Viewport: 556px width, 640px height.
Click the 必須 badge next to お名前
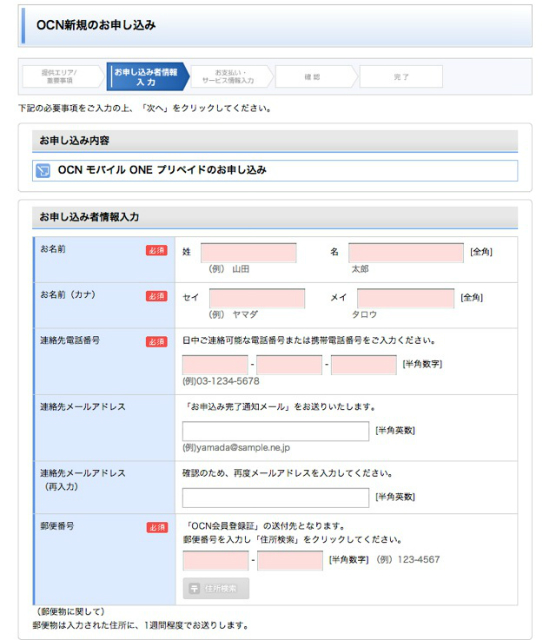pyautogui.click(x=157, y=251)
